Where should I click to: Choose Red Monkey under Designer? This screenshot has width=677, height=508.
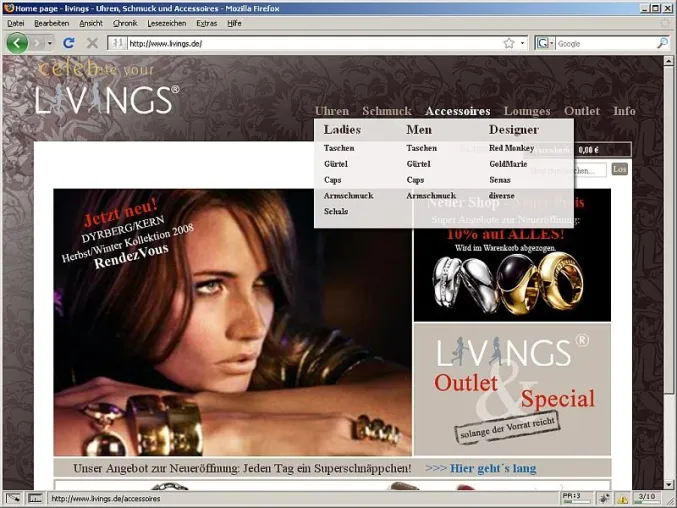click(512, 148)
